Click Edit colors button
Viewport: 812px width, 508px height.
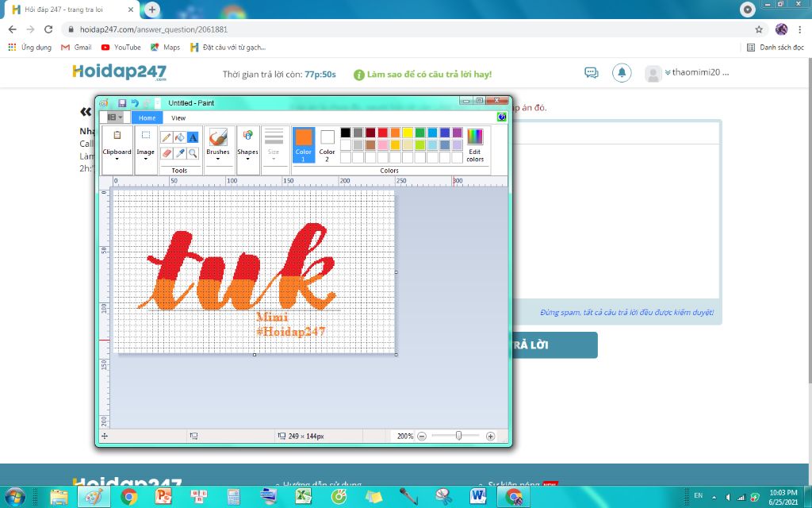[x=475, y=144]
